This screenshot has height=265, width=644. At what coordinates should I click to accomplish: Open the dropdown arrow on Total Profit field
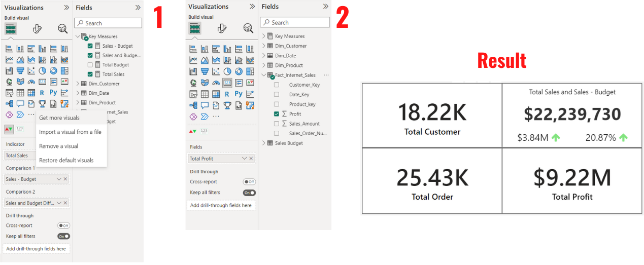244,159
